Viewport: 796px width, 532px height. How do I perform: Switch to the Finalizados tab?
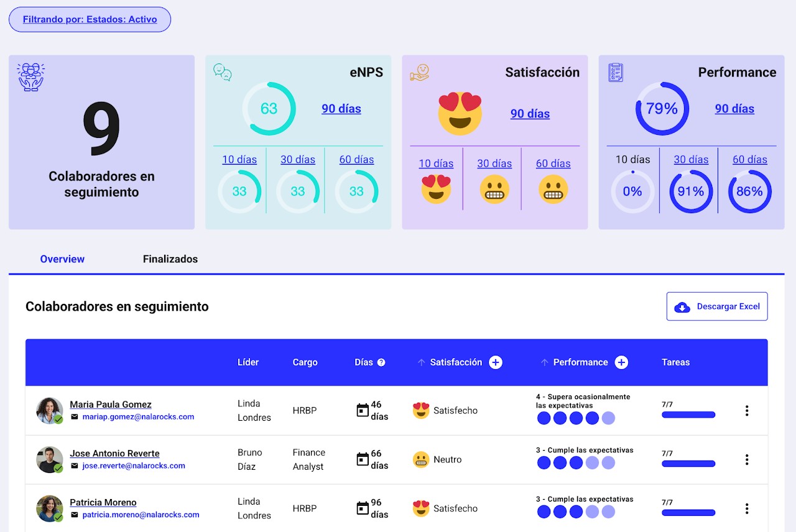170,259
